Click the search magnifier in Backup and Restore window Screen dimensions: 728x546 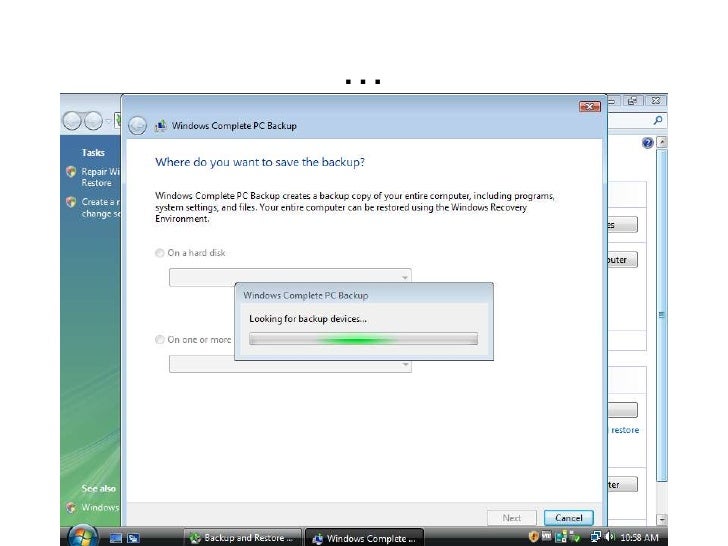pyautogui.click(x=657, y=120)
